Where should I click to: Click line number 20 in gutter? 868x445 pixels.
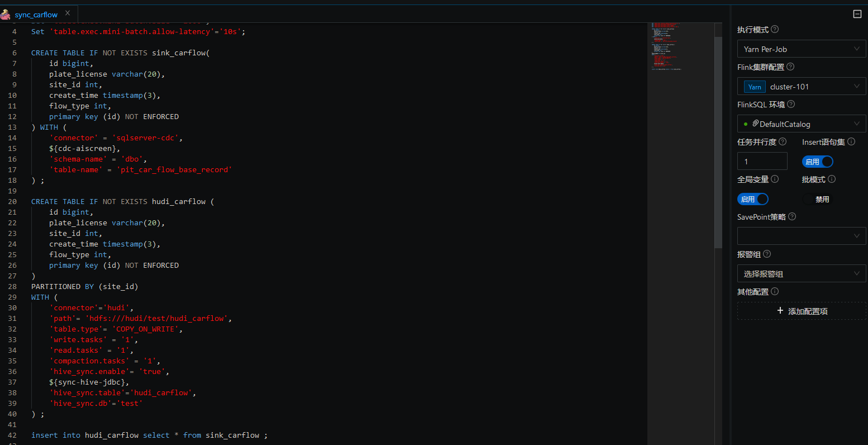(12, 201)
